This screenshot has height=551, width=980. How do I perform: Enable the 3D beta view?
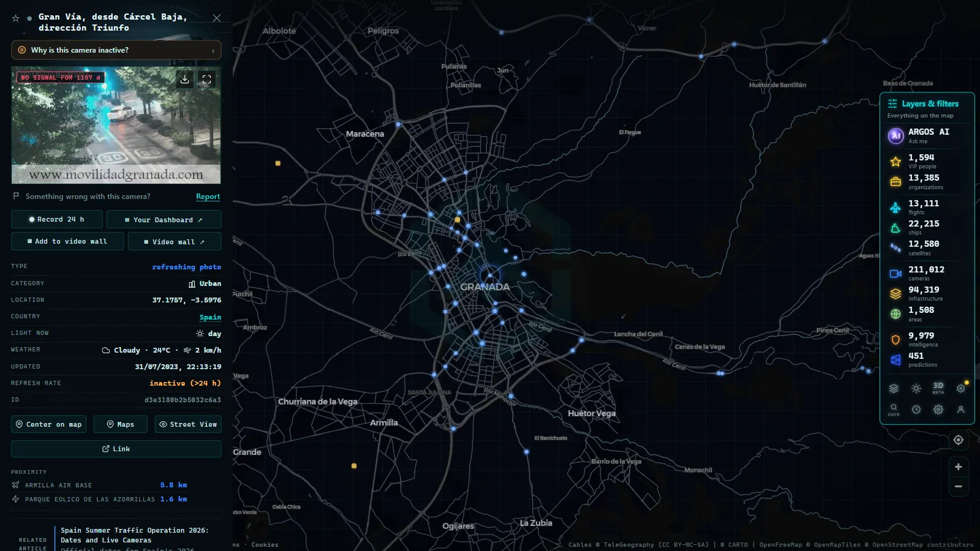click(938, 388)
